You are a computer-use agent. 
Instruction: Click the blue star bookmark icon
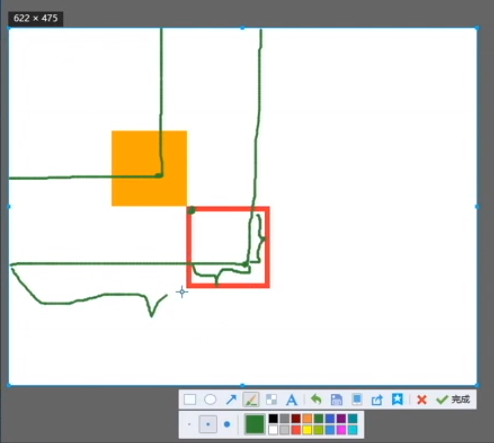click(397, 399)
